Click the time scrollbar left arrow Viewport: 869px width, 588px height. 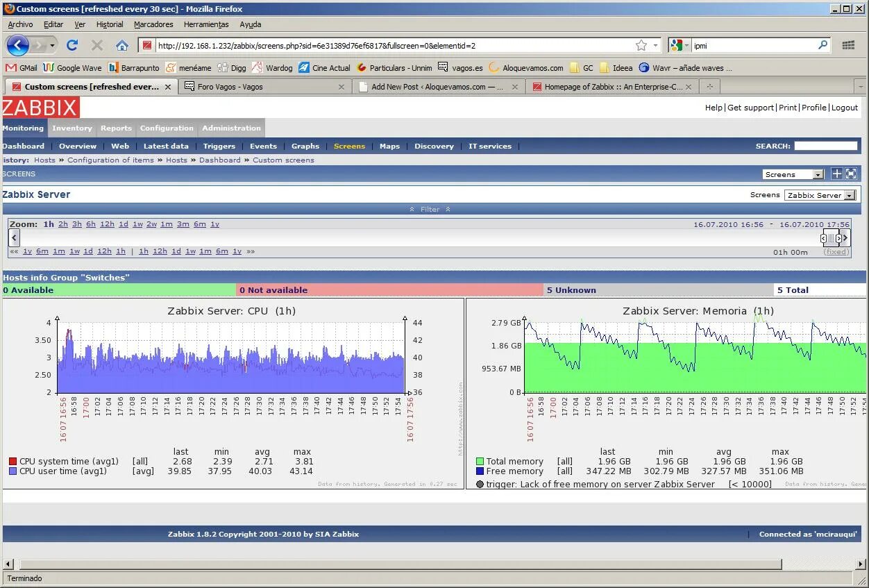[14, 238]
